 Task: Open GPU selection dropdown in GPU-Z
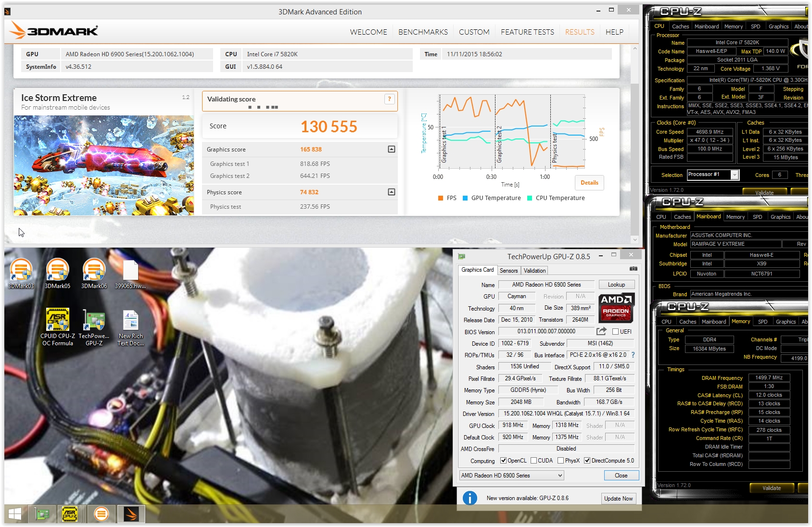click(x=511, y=476)
